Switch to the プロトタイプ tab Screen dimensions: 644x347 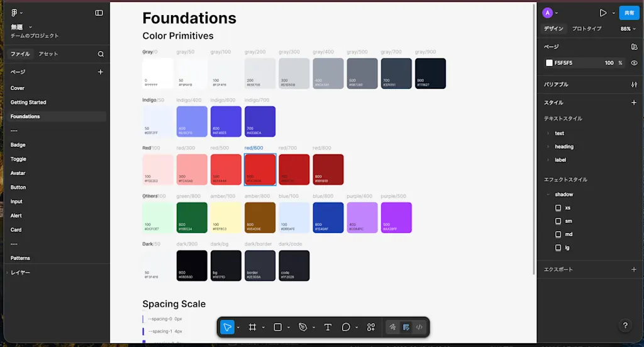click(587, 29)
